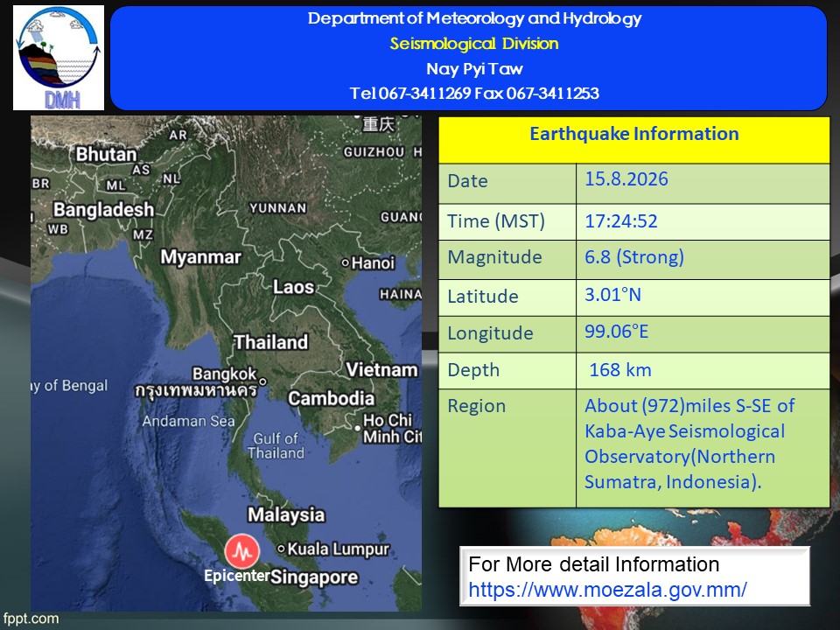Click the 'Epicenter' caption under the marker
This screenshot has height=630, width=840.
click(x=237, y=576)
